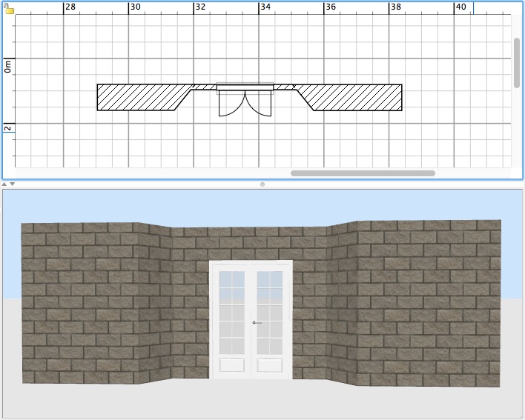Collapse 3D view with the down arrow
The image size is (525, 420).
tap(13, 184)
